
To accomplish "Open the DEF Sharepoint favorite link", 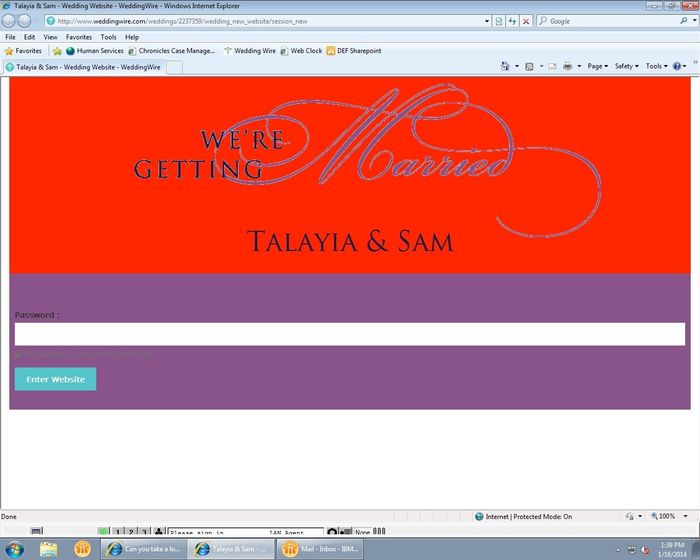I will coord(354,51).
